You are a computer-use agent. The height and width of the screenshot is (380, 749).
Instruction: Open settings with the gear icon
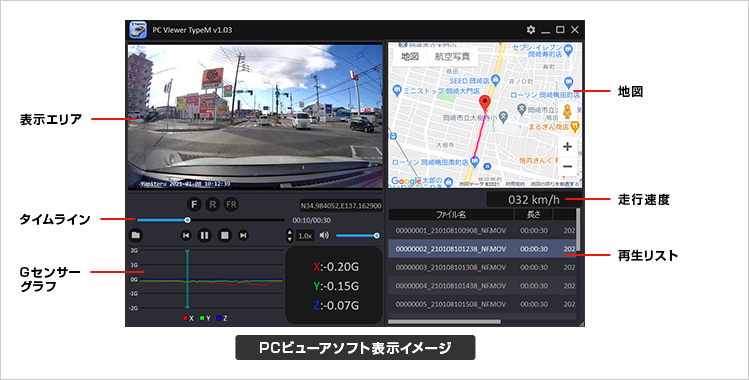coord(531,30)
